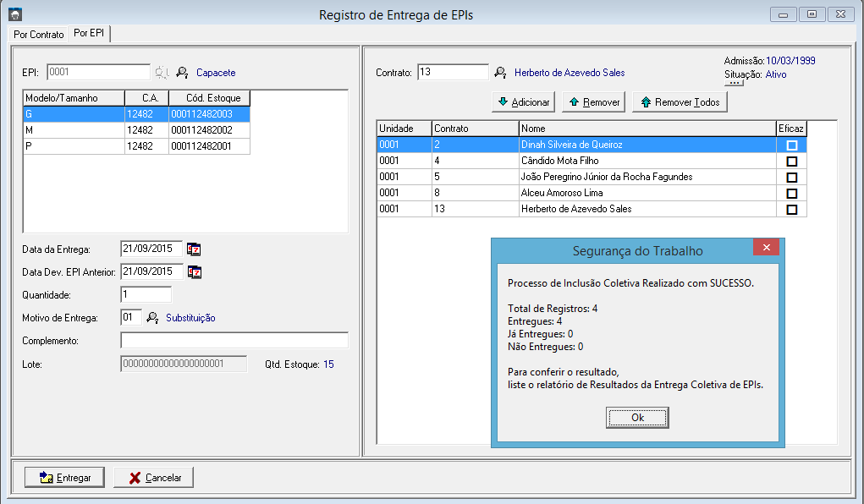
Task: Click the Entregar button
Action: click(64, 478)
